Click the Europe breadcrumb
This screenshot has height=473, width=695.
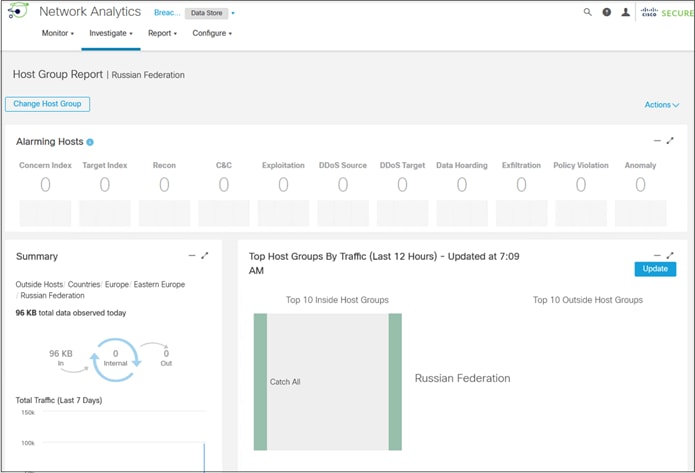[117, 285]
